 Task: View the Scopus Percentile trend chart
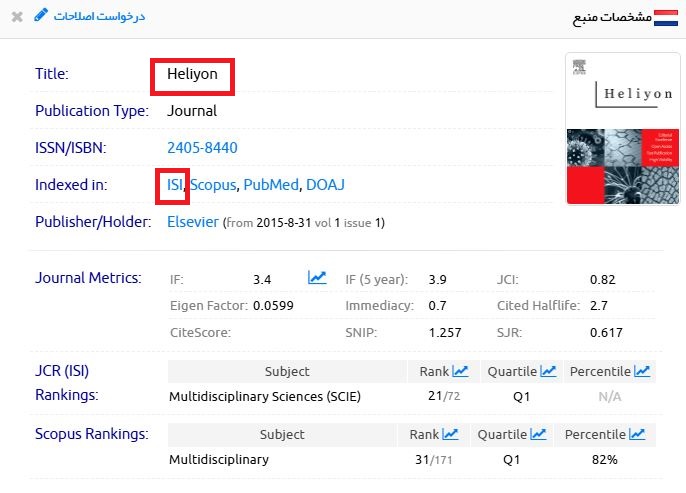click(636, 434)
